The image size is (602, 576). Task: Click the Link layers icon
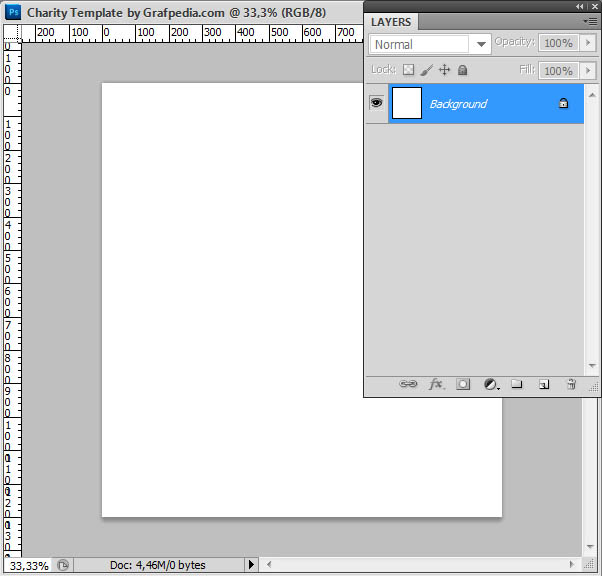(x=408, y=384)
